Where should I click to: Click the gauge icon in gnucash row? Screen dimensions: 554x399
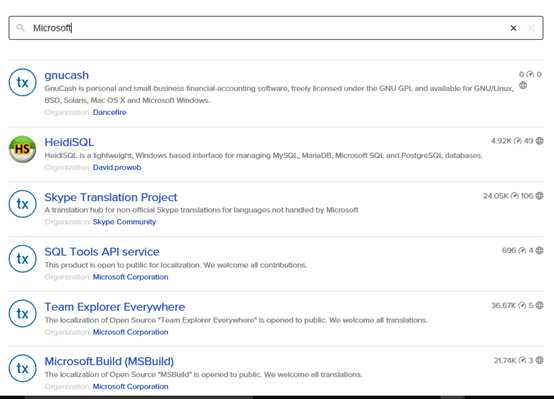tap(530, 74)
